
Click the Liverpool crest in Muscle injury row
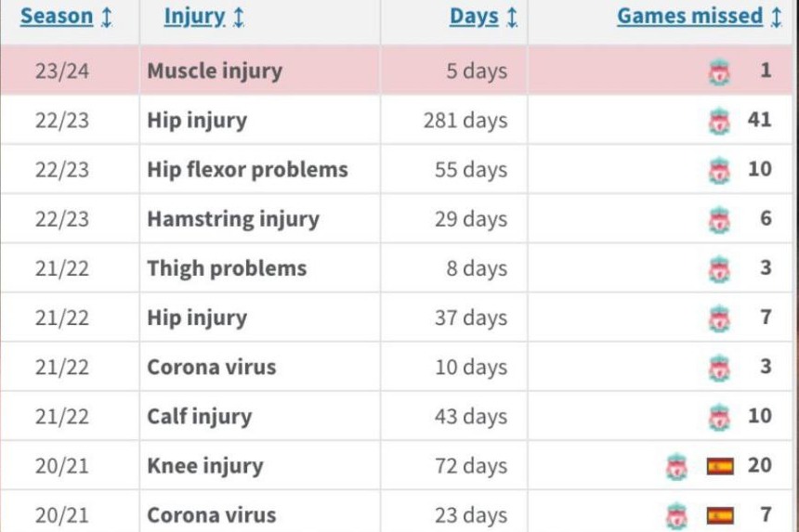[x=719, y=71]
